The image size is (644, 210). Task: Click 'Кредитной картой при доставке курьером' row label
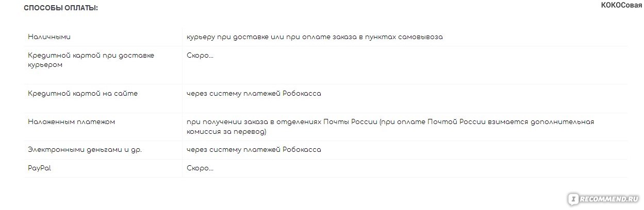(x=91, y=60)
